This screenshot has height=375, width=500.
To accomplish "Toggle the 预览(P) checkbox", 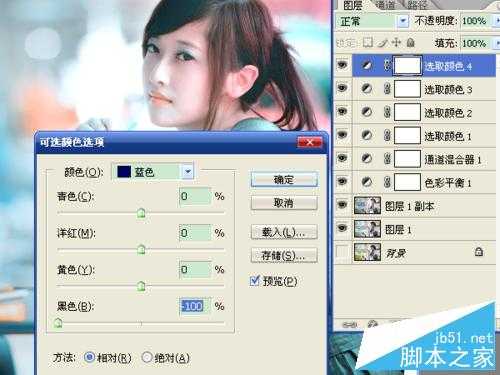I will (x=255, y=281).
